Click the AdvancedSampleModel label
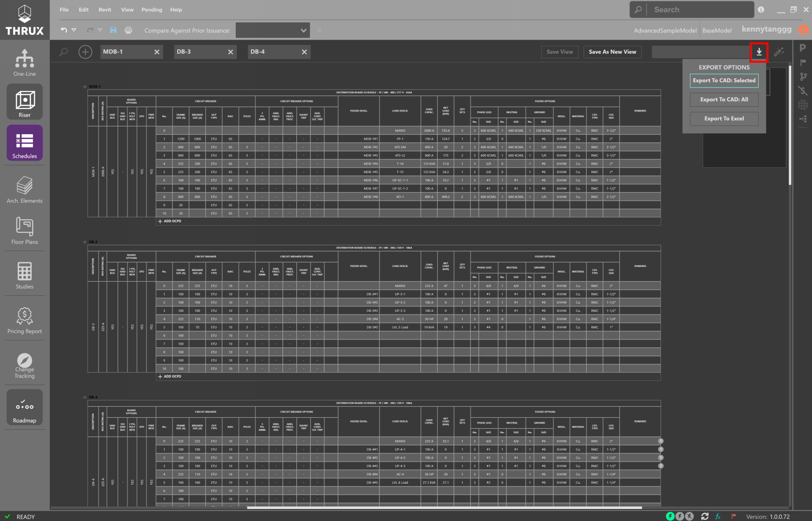This screenshot has width=812, height=521. click(665, 30)
